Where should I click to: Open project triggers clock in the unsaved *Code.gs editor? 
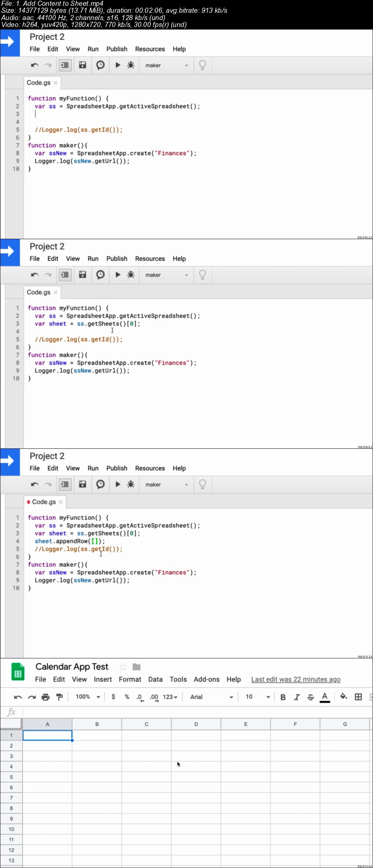click(x=100, y=484)
